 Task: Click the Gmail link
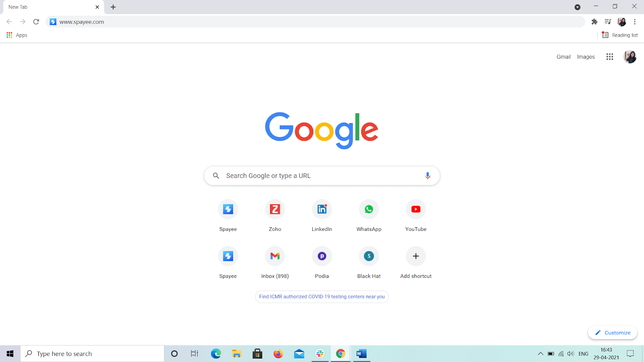click(x=563, y=57)
